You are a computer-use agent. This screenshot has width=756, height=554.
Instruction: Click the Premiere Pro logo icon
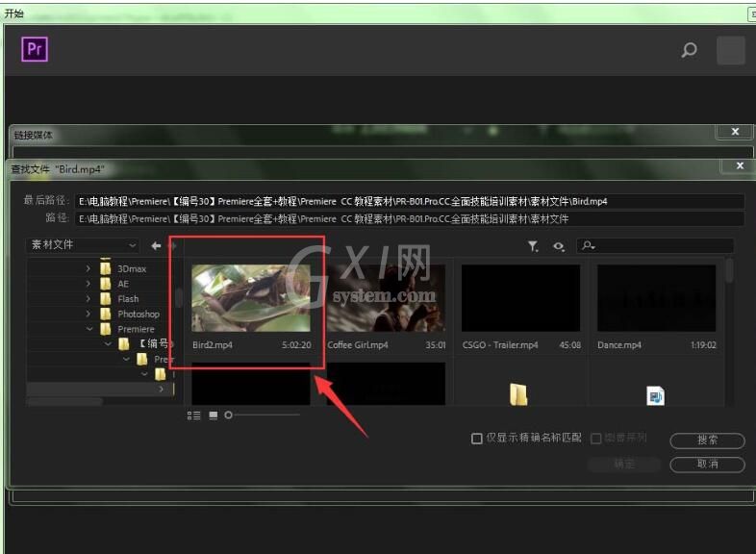click(35, 49)
